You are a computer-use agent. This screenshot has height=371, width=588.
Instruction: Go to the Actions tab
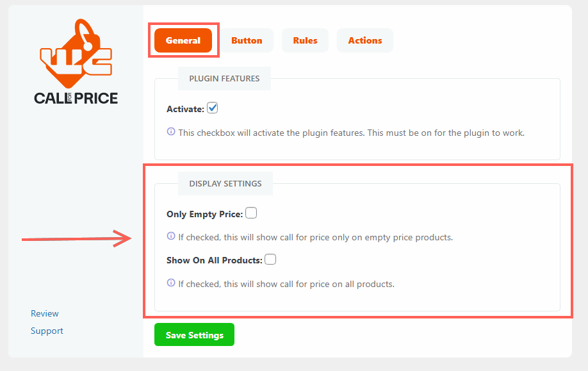pyautogui.click(x=365, y=40)
